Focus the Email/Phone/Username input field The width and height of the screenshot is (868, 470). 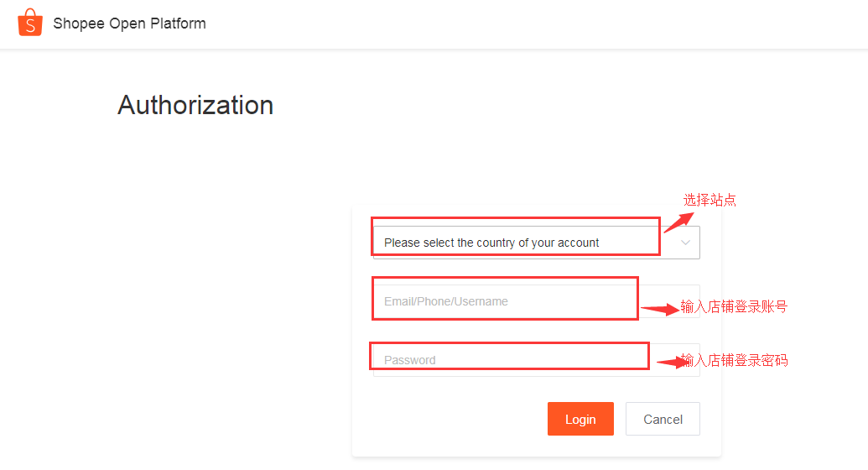537,301
